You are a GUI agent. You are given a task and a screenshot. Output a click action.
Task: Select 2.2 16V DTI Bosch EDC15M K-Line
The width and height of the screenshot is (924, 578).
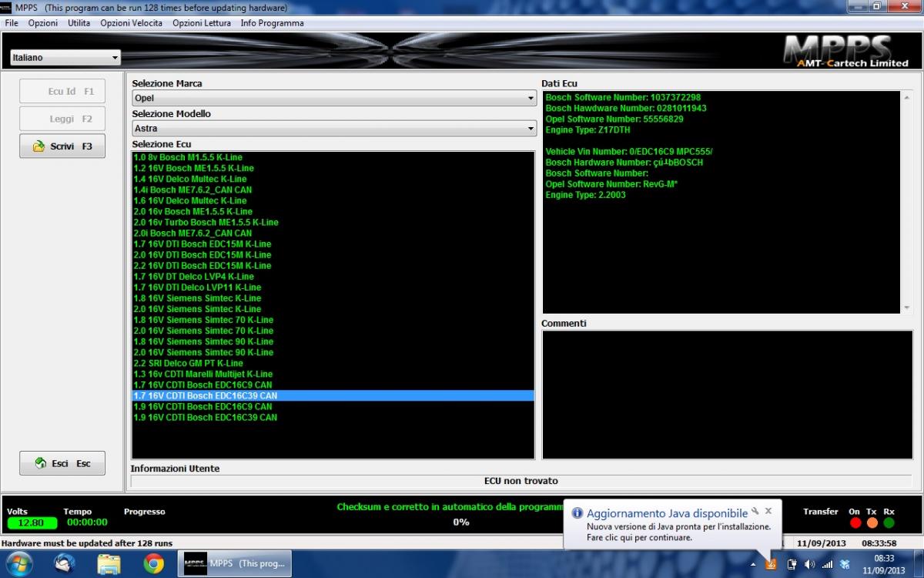333,265
